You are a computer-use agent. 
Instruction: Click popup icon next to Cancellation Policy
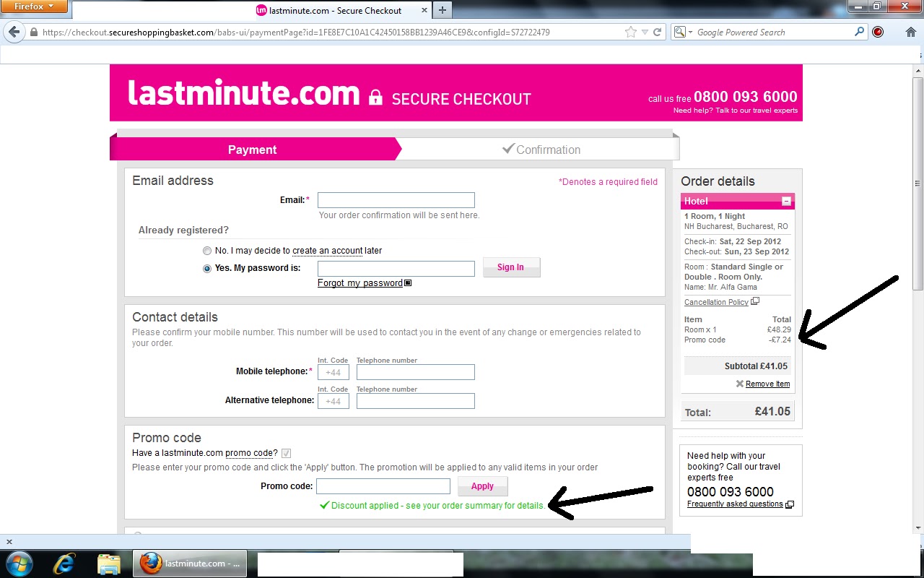pyautogui.click(x=755, y=302)
